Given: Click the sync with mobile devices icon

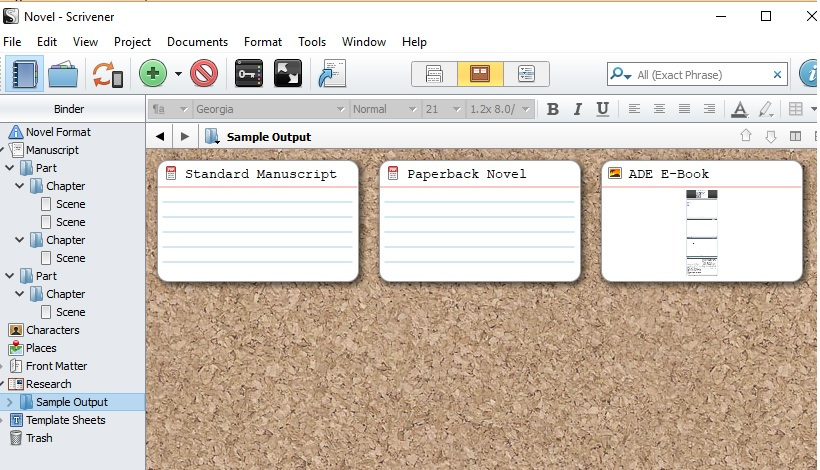Looking at the screenshot, I should [x=107, y=74].
